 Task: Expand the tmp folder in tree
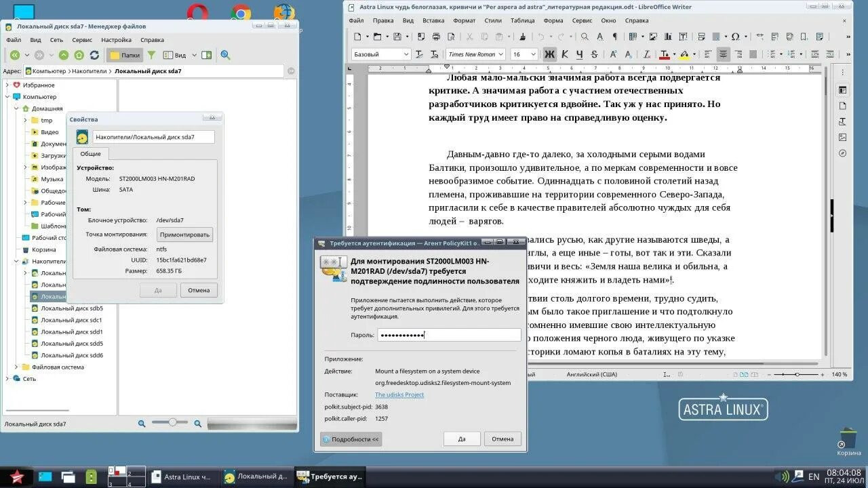(x=25, y=120)
